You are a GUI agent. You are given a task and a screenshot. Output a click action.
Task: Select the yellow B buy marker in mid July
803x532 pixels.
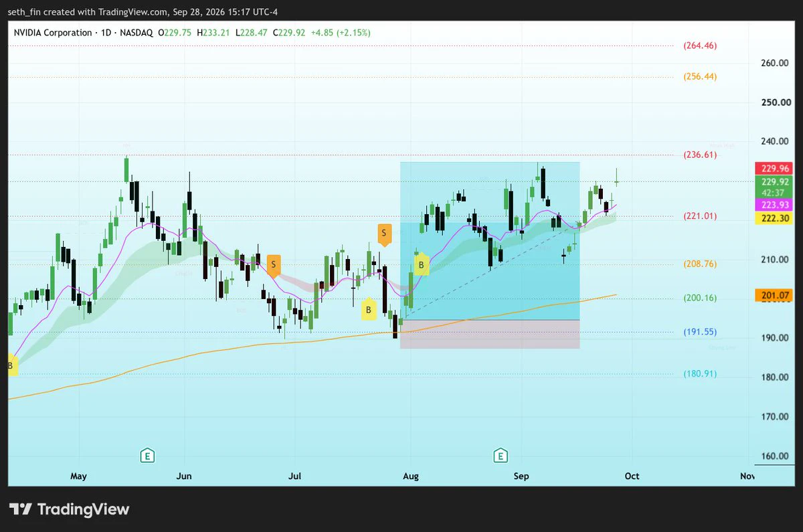pos(368,308)
